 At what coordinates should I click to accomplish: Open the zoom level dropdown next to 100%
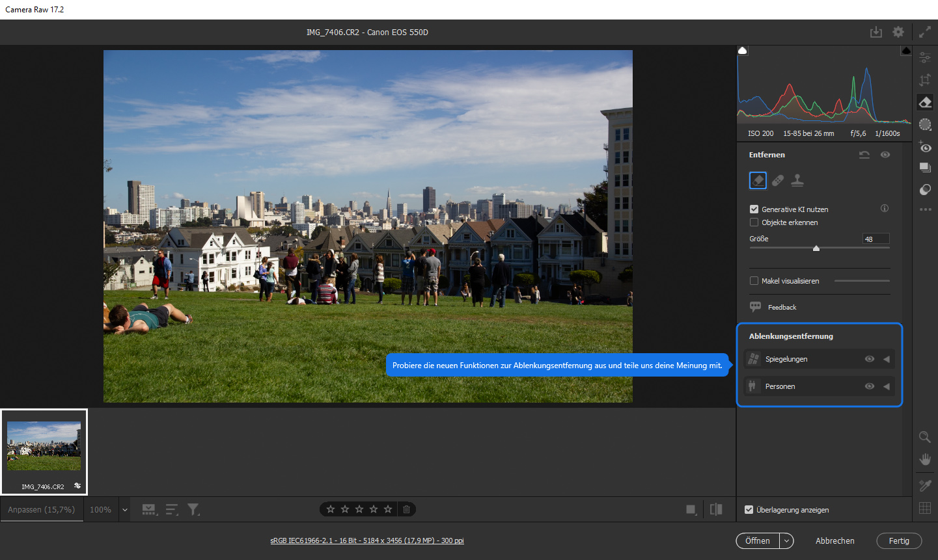125,510
